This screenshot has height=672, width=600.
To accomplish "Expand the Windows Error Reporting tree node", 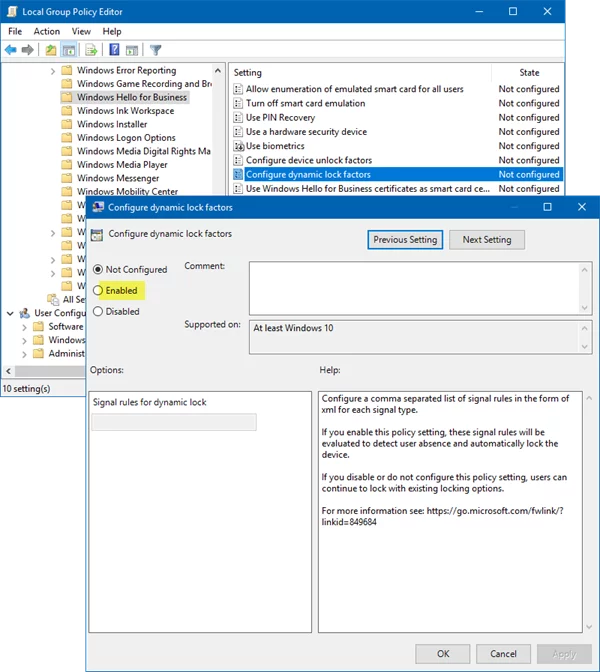I will 53,71.
